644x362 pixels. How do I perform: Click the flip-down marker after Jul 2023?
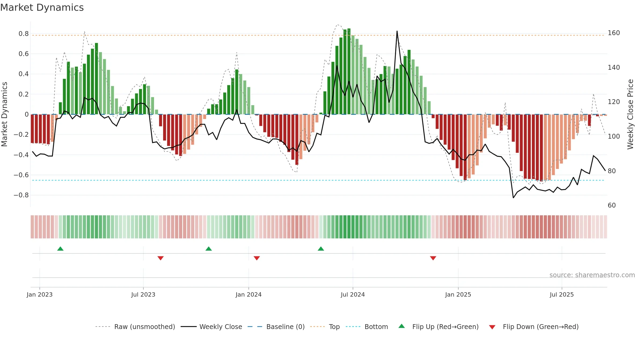click(160, 258)
